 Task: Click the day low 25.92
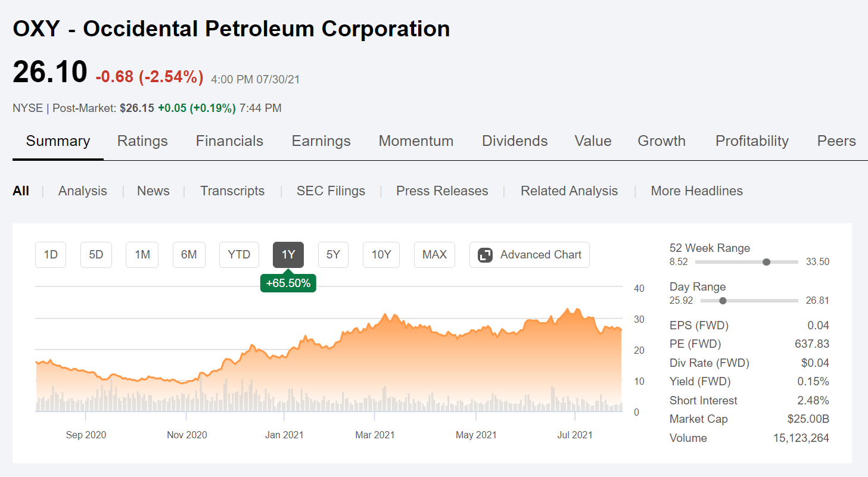click(682, 301)
